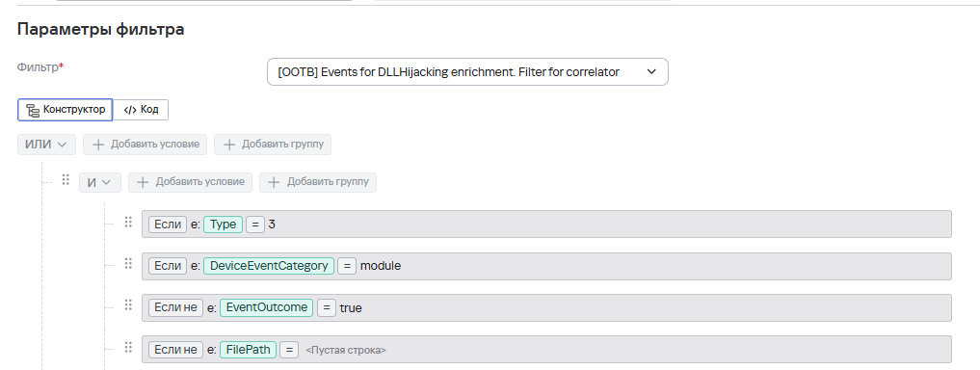
Task: Click drag handle beside the EventOutcome condition
Action: coord(128,305)
